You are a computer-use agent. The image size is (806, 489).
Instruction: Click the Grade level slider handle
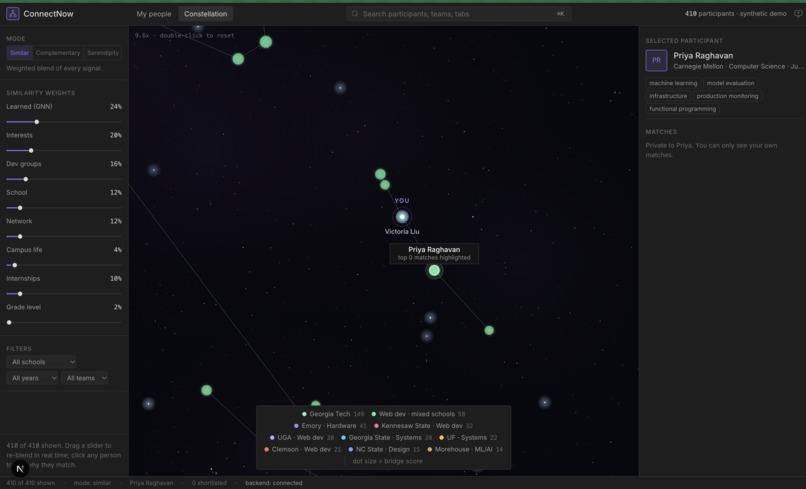(9, 322)
